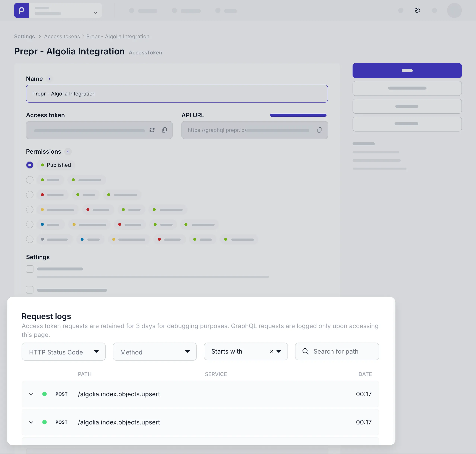Viewport: 476px width, 454px height.
Task: Open the HTTP Status Code dropdown
Action: [63, 351]
